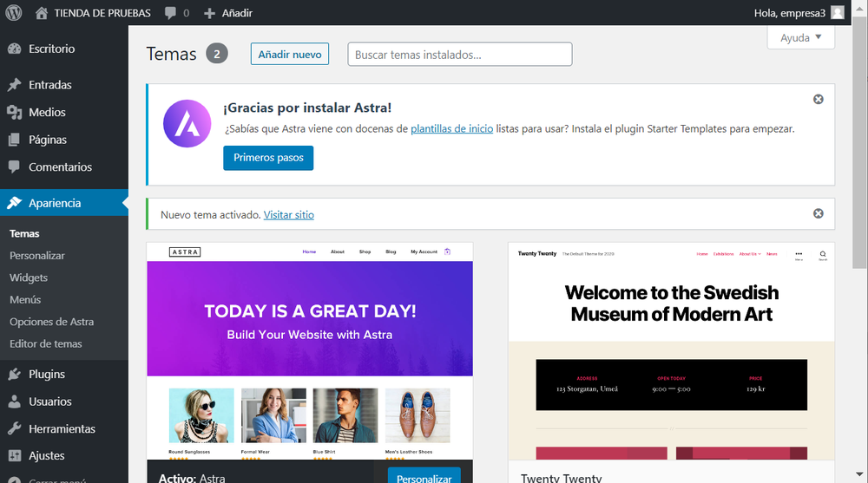868x483 pixels.
Task: Open the WordPress logo menu
Action: (x=13, y=12)
